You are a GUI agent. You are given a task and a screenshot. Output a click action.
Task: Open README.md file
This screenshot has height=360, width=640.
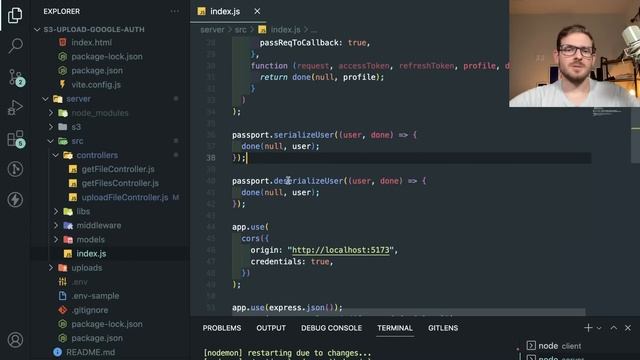pyautogui.click(x=90, y=352)
